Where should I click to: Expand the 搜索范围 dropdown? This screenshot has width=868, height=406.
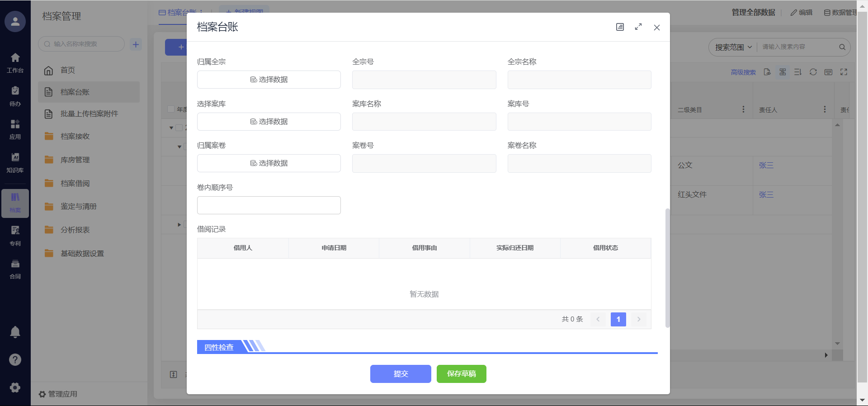click(733, 47)
